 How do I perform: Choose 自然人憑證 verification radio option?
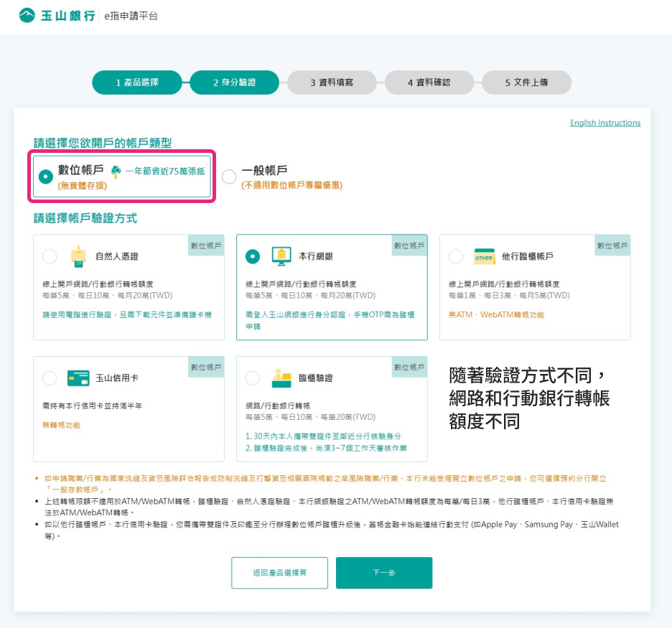[50, 256]
